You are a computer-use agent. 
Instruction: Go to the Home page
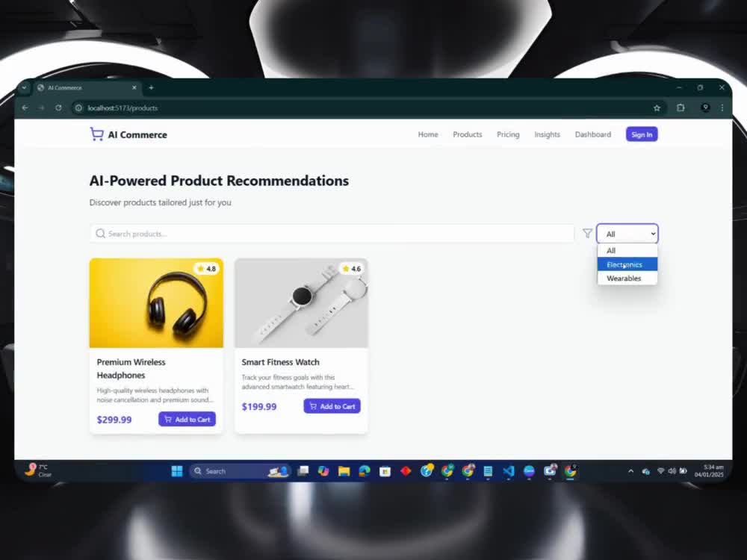428,134
